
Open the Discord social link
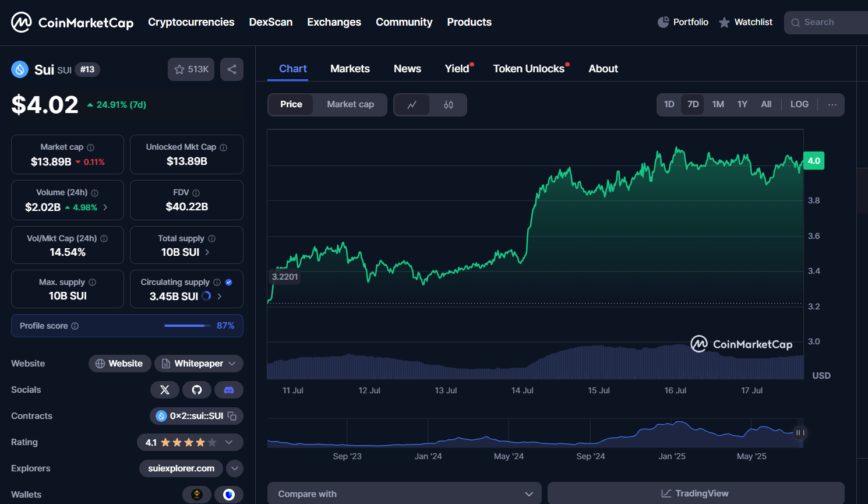pos(229,390)
